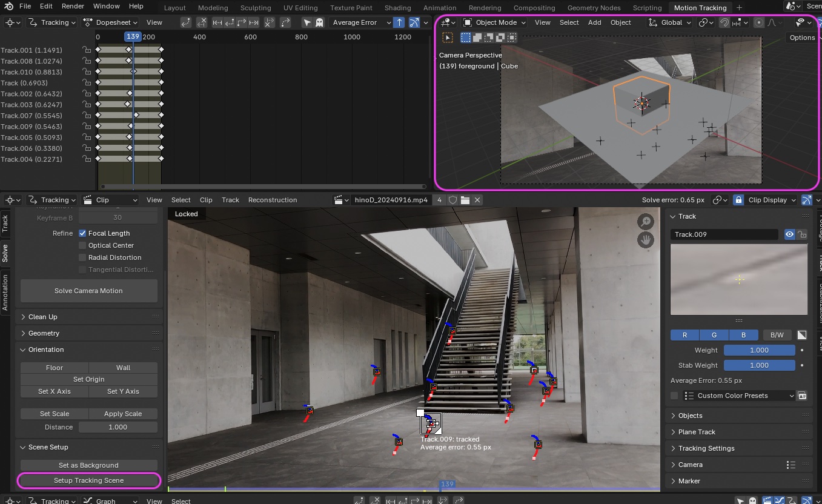Viewport: 822px width, 504px height.
Task: Unlink the hinoD_20240916.mp4 clip with X icon
Action: pos(477,200)
